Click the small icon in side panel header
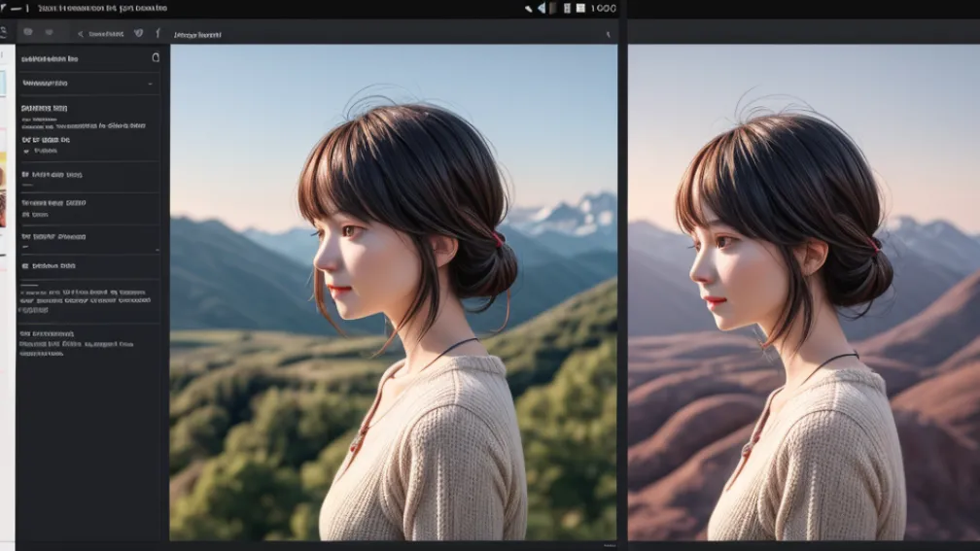 156,57
